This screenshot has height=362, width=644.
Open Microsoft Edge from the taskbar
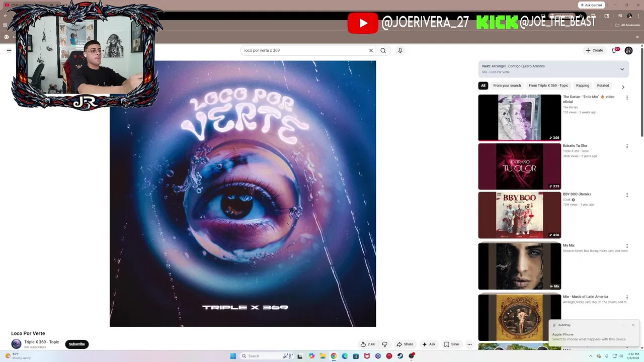pyautogui.click(x=345, y=356)
